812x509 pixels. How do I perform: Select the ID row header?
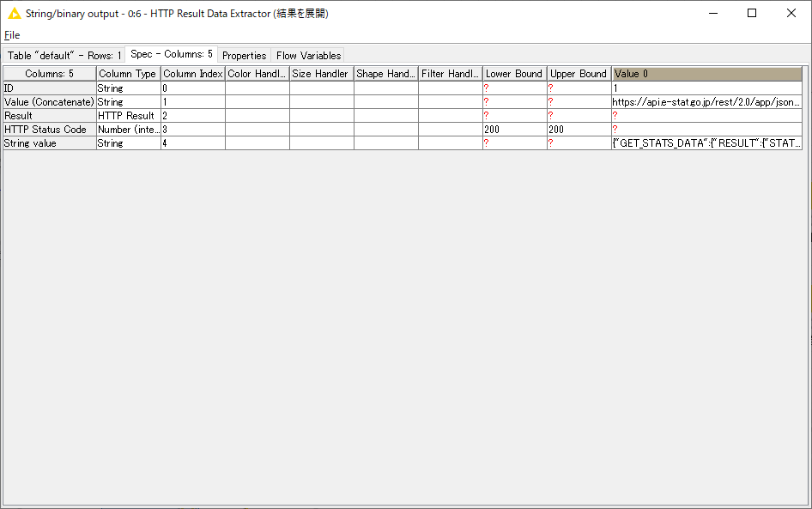50,88
